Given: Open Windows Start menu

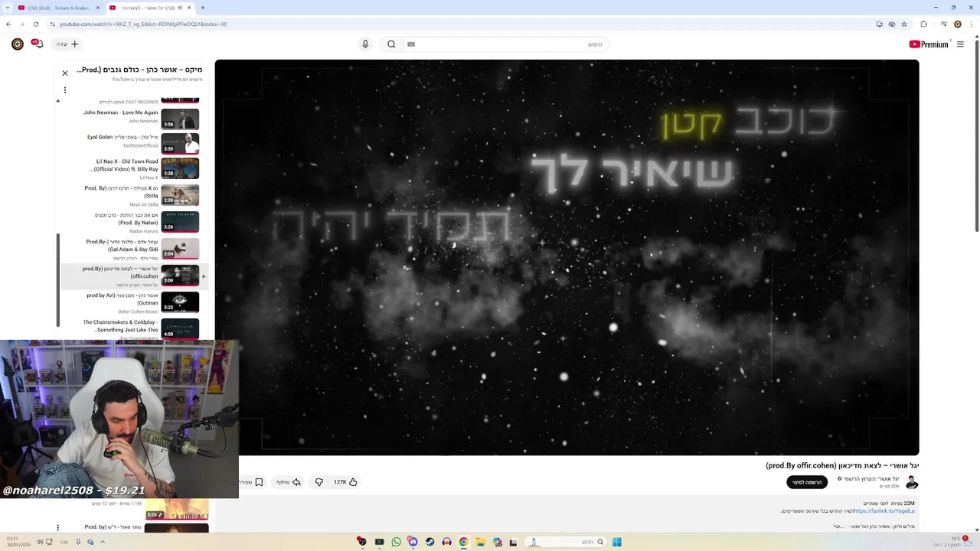Looking at the screenshot, I should (x=616, y=542).
